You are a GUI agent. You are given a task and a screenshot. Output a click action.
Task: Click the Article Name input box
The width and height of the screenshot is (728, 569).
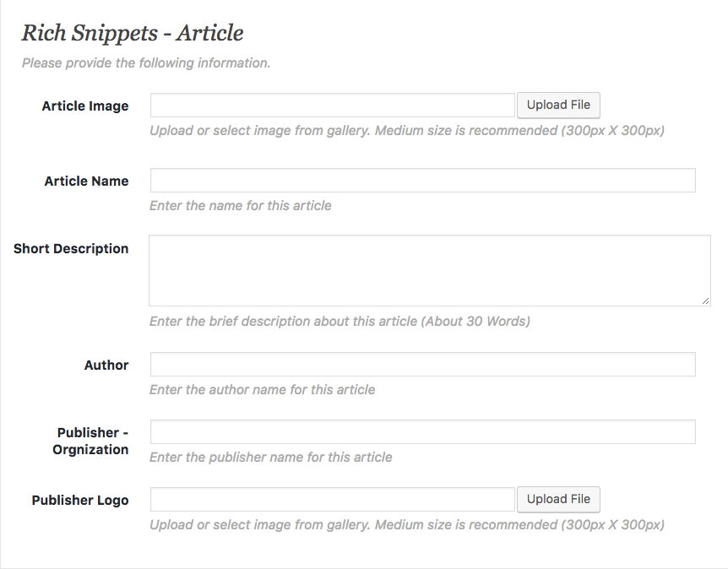tap(421, 180)
